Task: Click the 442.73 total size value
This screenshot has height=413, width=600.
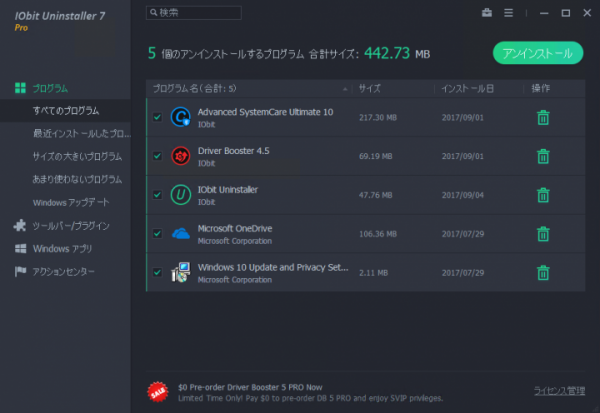Action: point(387,53)
